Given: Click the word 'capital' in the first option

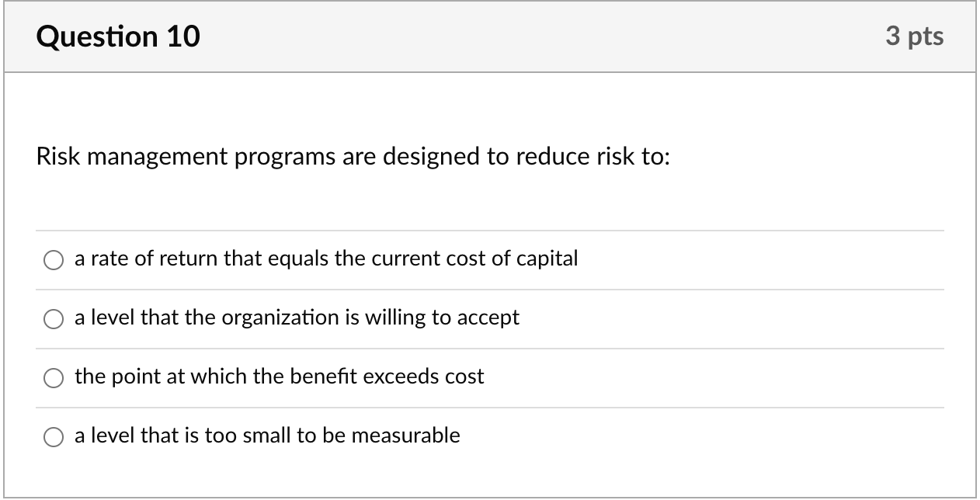Looking at the screenshot, I should (x=548, y=259).
